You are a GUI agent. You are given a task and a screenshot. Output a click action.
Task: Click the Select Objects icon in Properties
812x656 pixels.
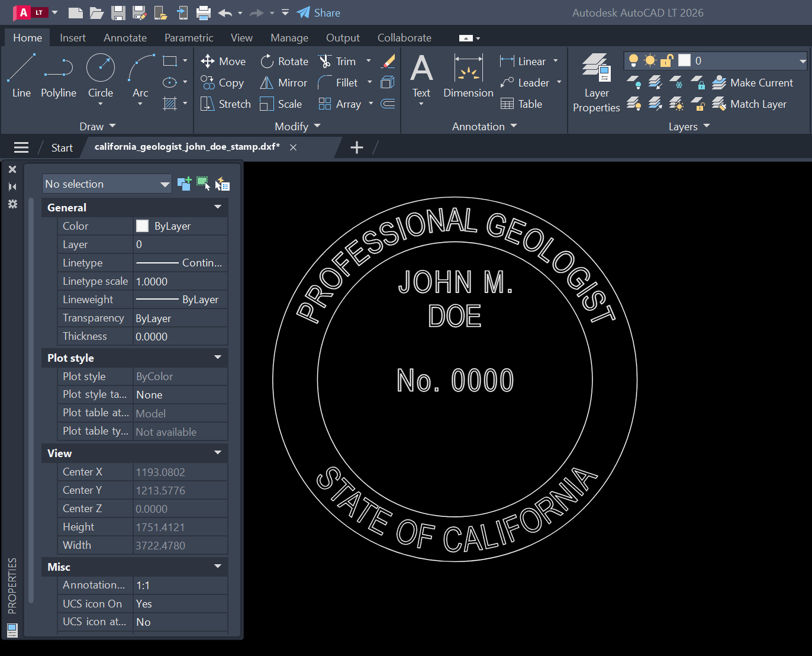tap(203, 184)
